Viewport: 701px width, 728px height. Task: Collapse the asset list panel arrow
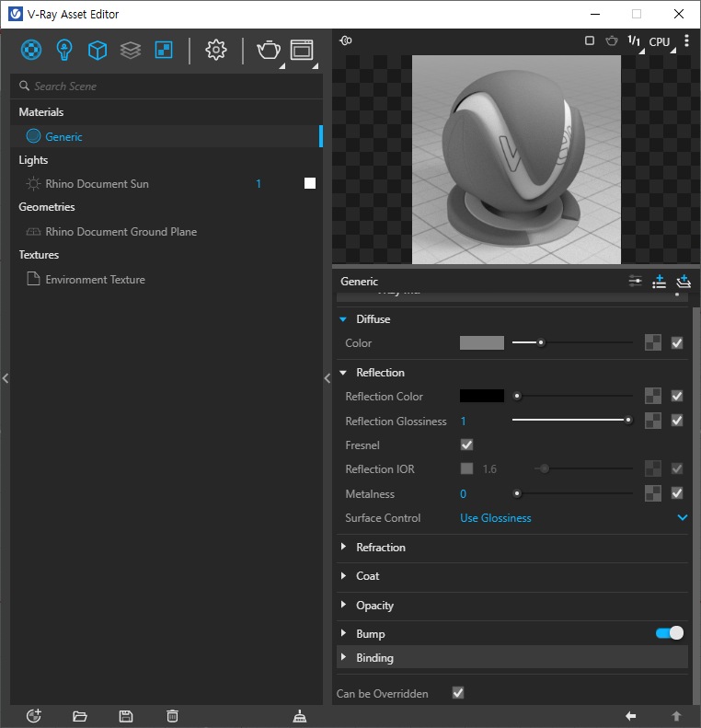pos(328,378)
